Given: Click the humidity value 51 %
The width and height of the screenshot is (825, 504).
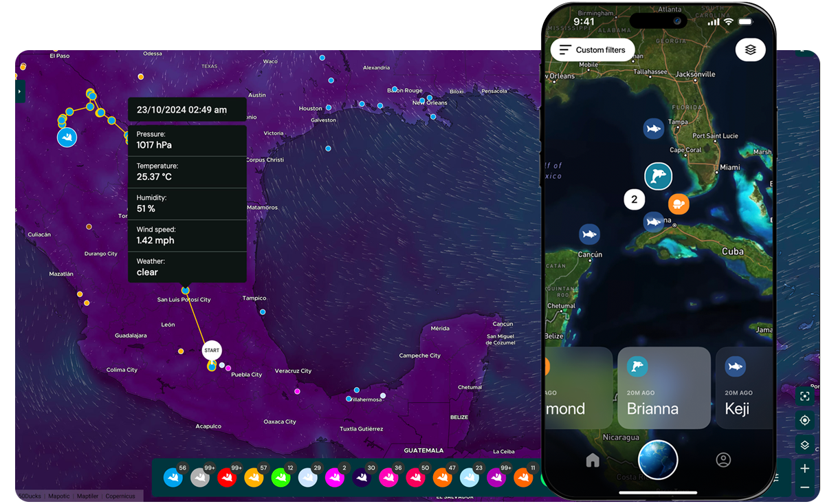Looking at the screenshot, I should [146, 208].
